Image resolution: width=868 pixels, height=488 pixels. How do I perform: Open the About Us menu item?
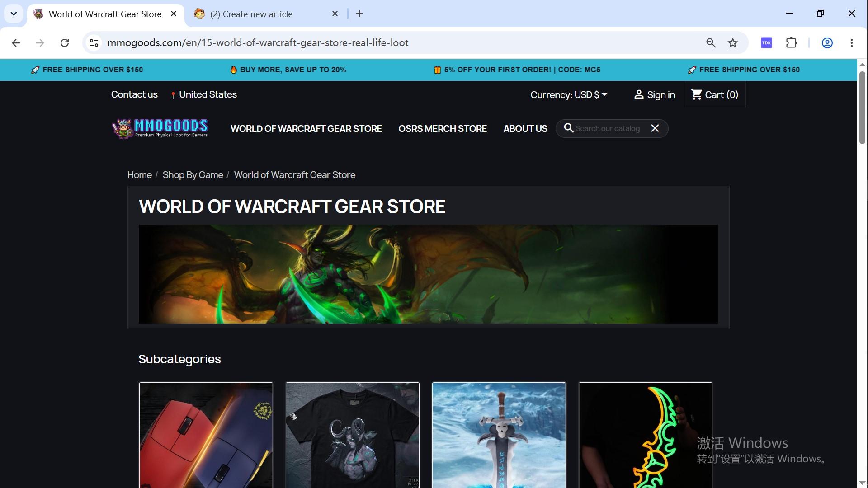coord(525,129)
